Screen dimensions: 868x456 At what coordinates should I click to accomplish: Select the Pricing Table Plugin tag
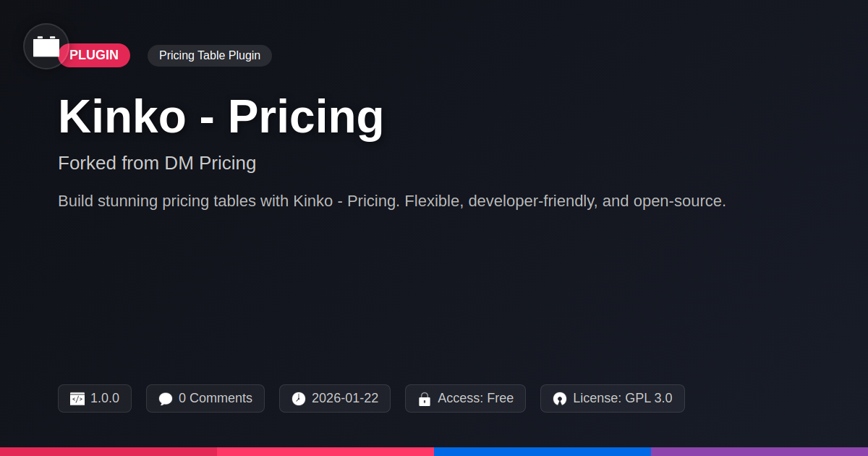[x=210, y=56]
